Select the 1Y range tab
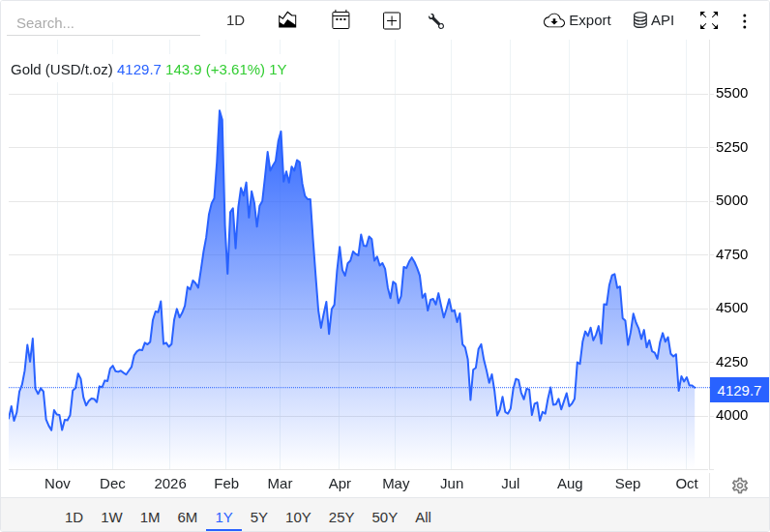Screen dimensions: 770x532 pyautogui.click(x=223, y=517)
